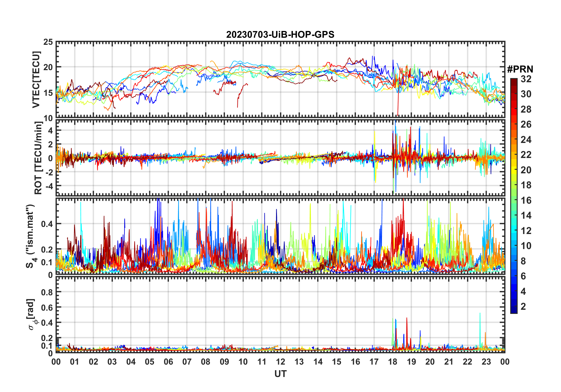Select colorbar tick label 30
Screen dimensions: 561x392
click(526, 94)
